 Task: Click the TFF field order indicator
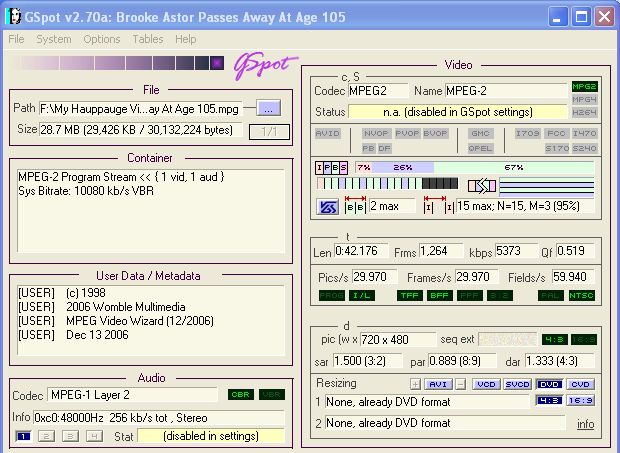point(410,295)
